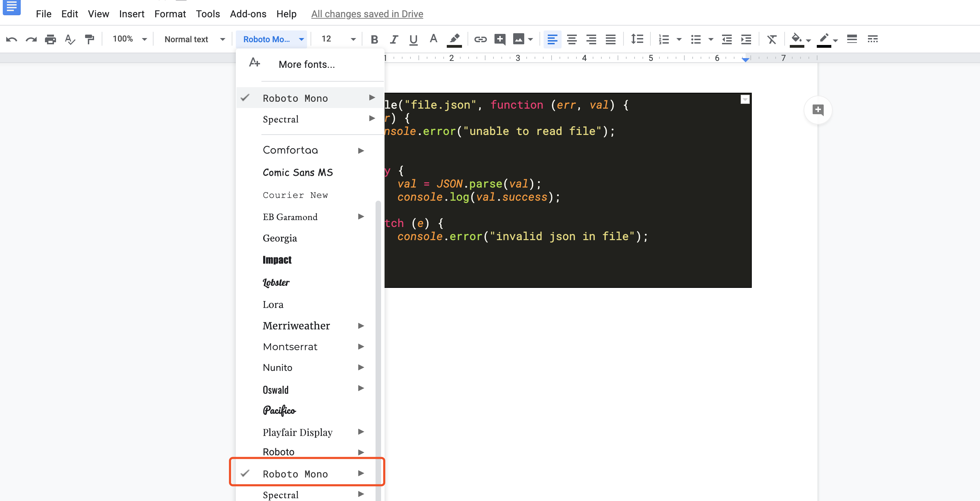Open the View menu
The width and height of the screenshot is (980, 501).
[99, 14]
